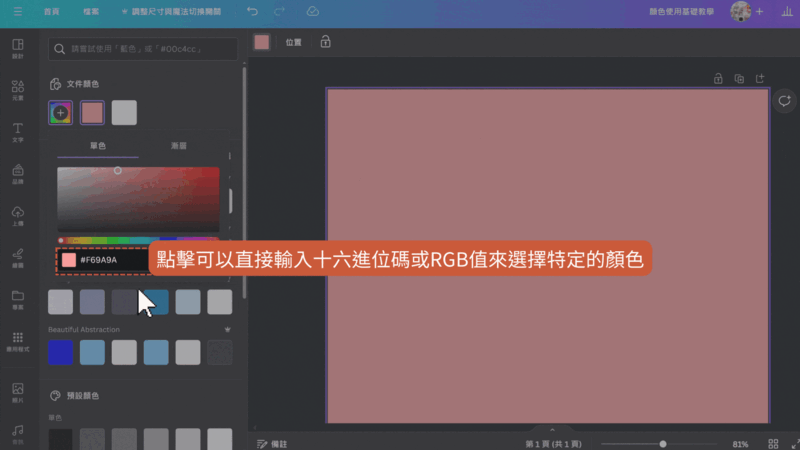800x450 pixels.
Task: Open the hamburger main menu
Action: pyautogui.click(x=16, y=12)
